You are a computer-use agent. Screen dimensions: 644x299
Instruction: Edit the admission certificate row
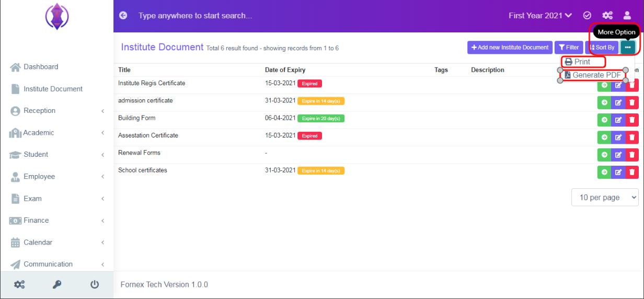point(618,102)
